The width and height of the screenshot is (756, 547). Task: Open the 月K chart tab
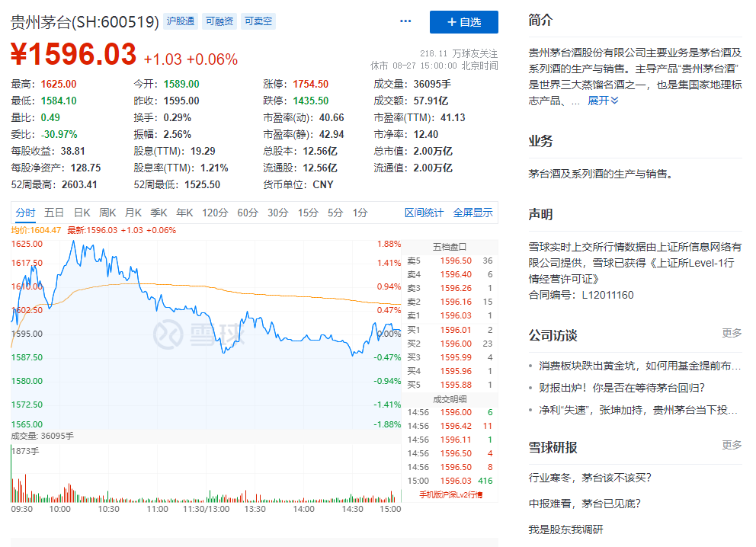click(133, 213)
